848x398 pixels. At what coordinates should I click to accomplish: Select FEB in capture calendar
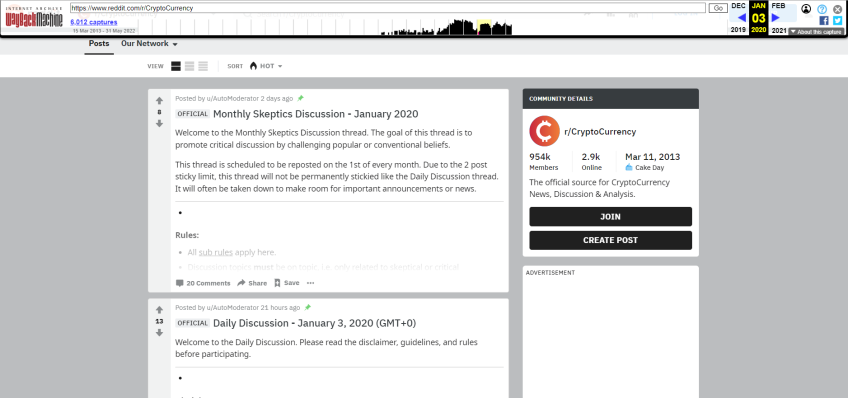(778, 5)
